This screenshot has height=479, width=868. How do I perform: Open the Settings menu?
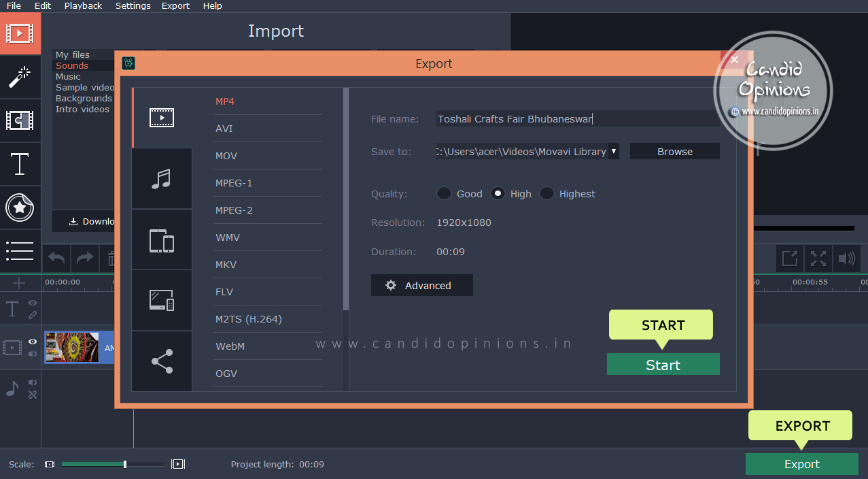(133, 5)
